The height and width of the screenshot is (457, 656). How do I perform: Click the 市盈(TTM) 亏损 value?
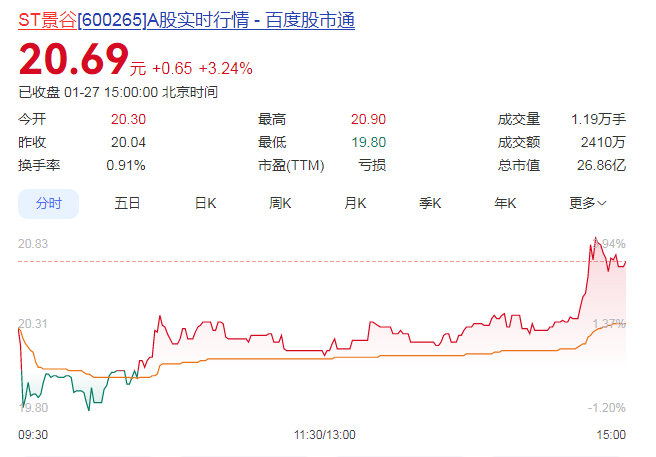tap(372, 165)
